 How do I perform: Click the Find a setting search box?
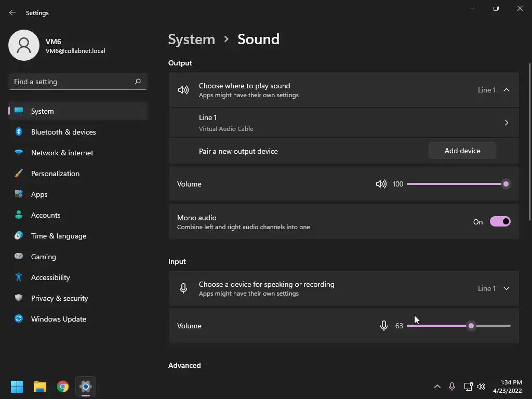click(72, 82)
